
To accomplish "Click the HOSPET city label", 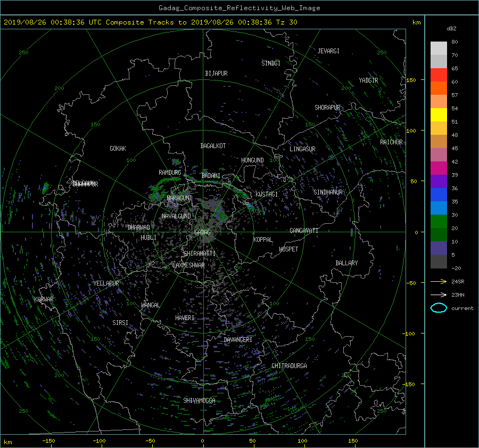I will (288, 249).
